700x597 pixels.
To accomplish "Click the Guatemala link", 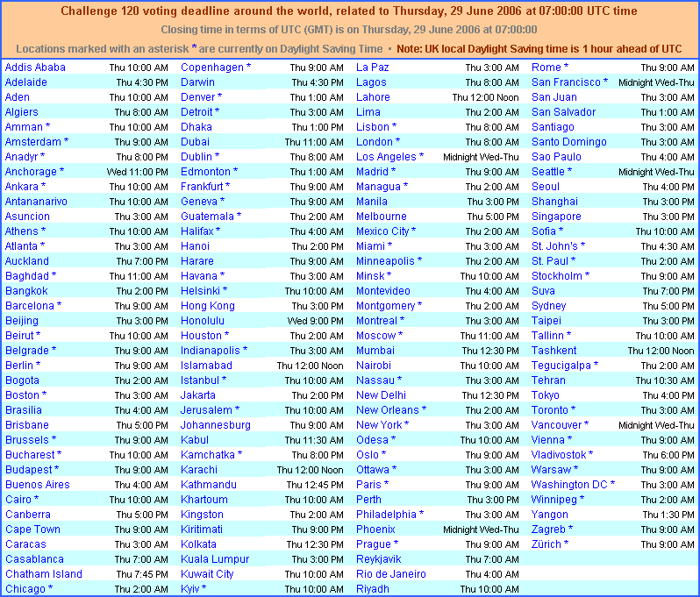I will point(207,217).
